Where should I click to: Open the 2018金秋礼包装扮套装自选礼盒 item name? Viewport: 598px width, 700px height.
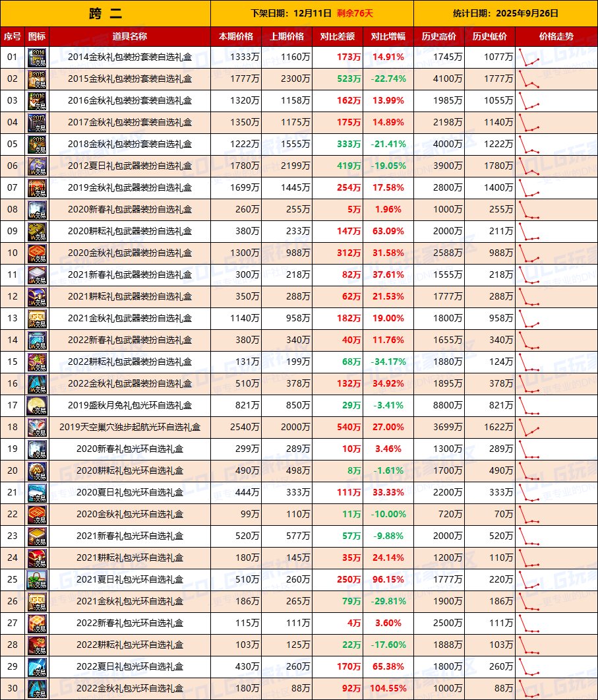pos(130,144)
